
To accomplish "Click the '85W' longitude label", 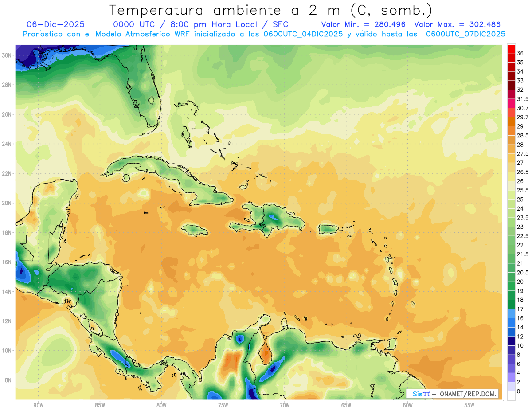I will (x=100, y=405).
